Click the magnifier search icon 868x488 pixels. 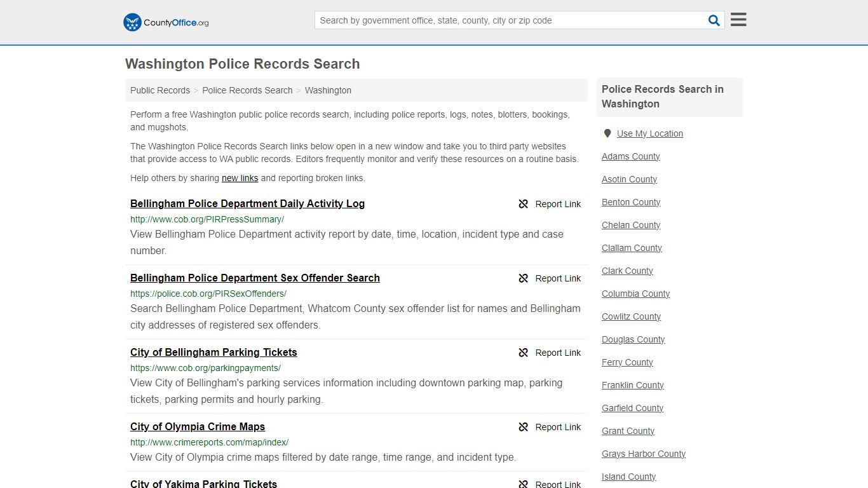[714, 20]
